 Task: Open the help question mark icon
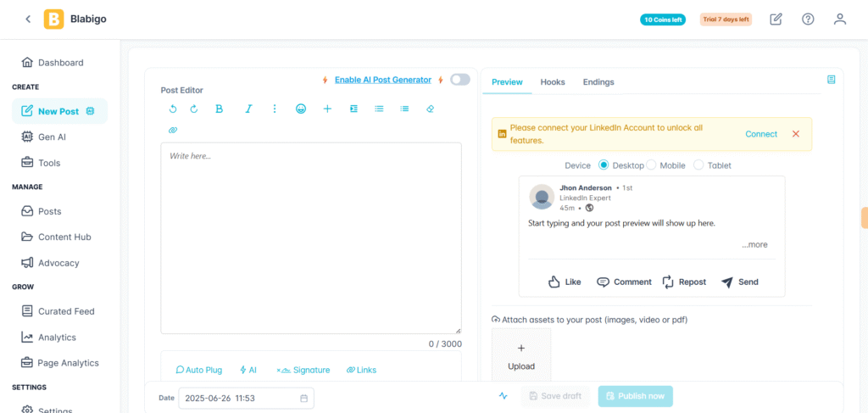point(808,19)
